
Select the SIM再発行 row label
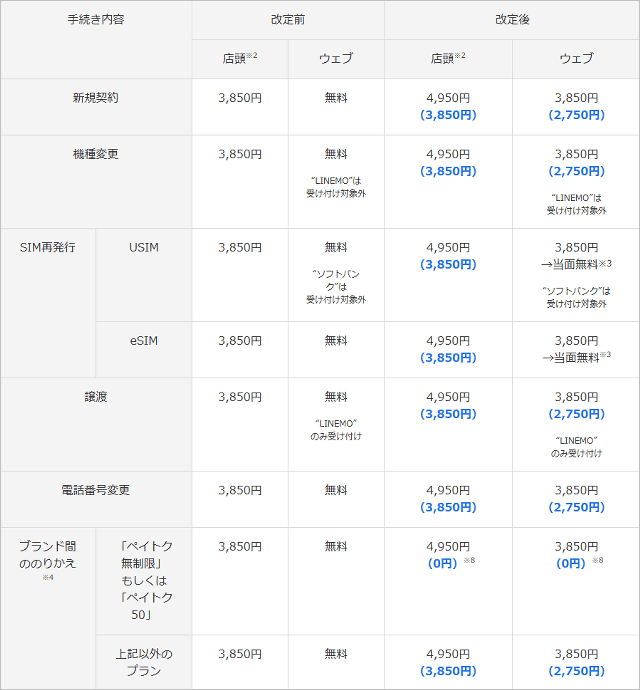click(x=47, y=247)
